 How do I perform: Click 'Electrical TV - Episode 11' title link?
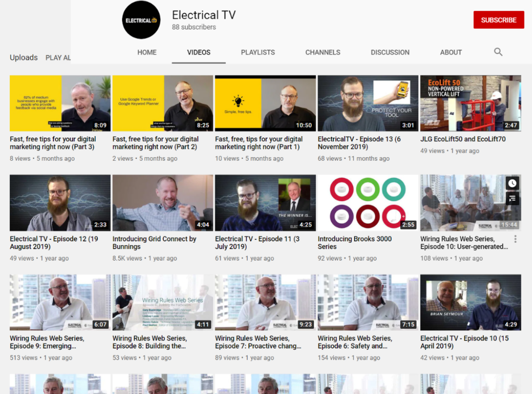click(x=258, y=242)
